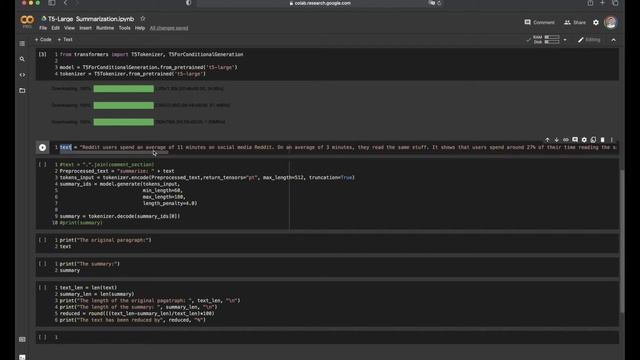Click the third green download progress bar
This screenshot has width=640, height=360.
(124, 122)
